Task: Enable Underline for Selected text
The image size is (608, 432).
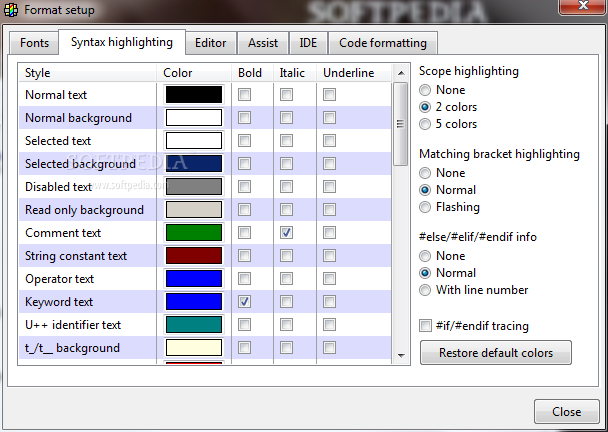Action: (329, 140)
